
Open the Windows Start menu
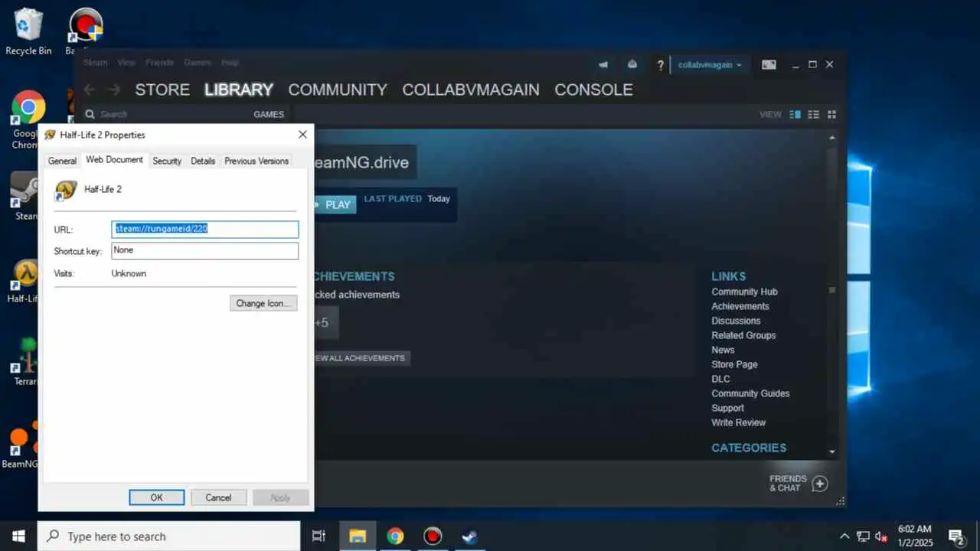pos(18,536)
